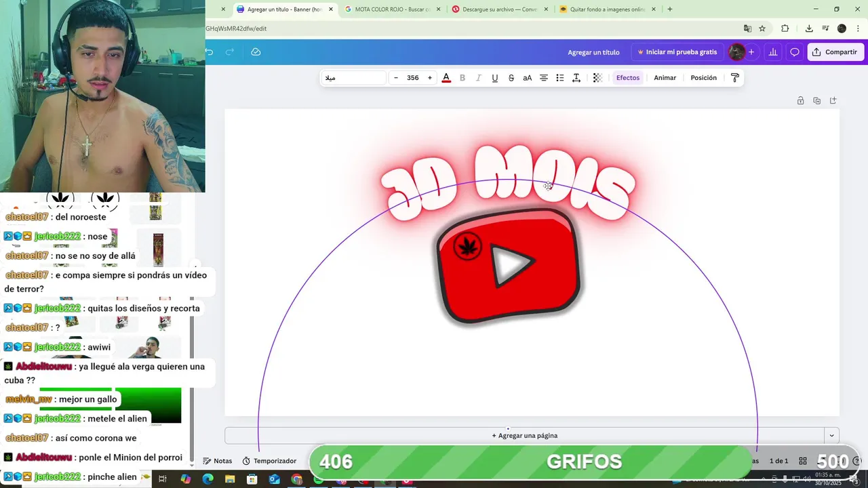Switch uppercase with the aA button
Screen dimensions: 868x488
[528, 78]
